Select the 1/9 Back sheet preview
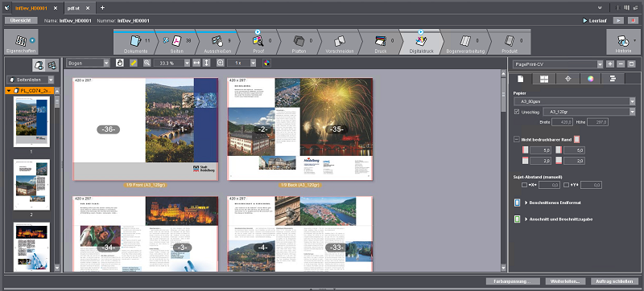 [x=300, y=129]
